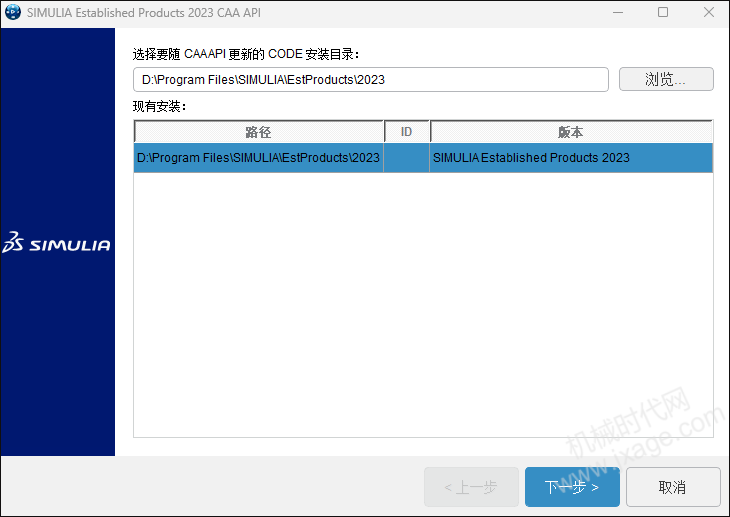Maximize the installer window
The height and width of the screenshot is (517, 730).
click(663, 13)
